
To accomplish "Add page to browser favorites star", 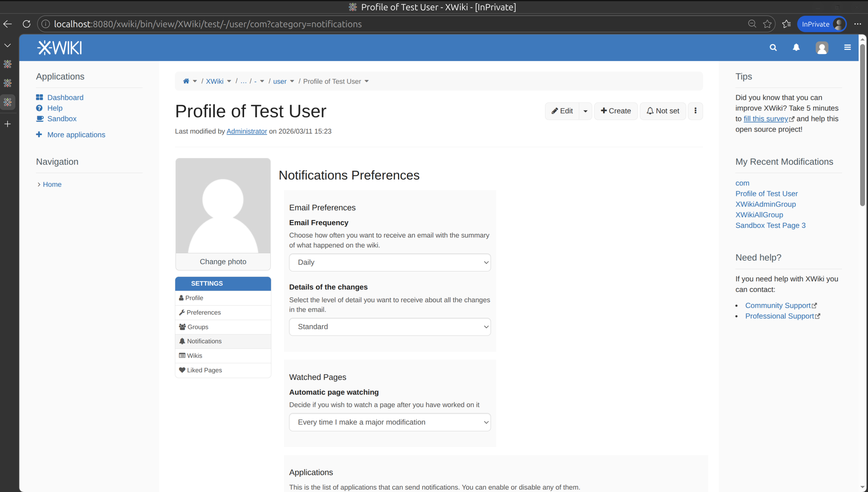I will (767, 24).
